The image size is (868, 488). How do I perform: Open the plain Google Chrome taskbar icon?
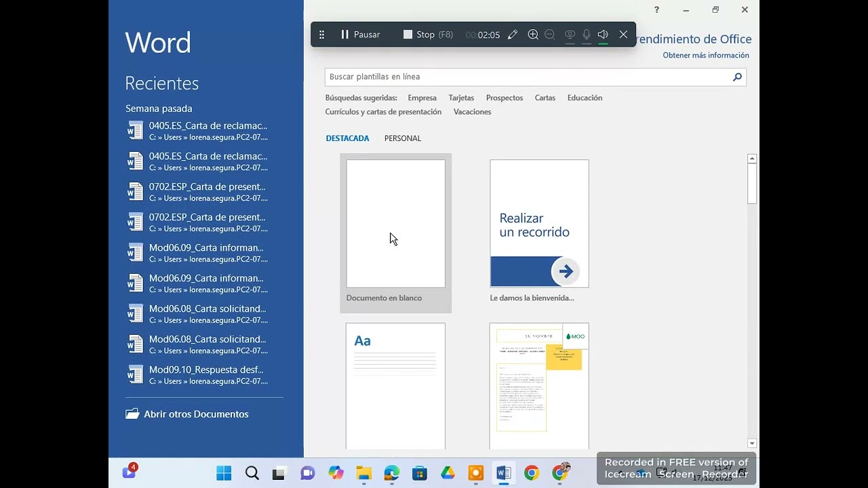(x=532, y=473)
